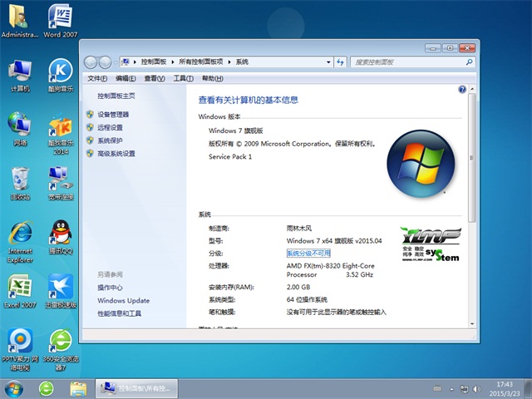
Task: Click the forward navigation arrow button
Action: 105,62
